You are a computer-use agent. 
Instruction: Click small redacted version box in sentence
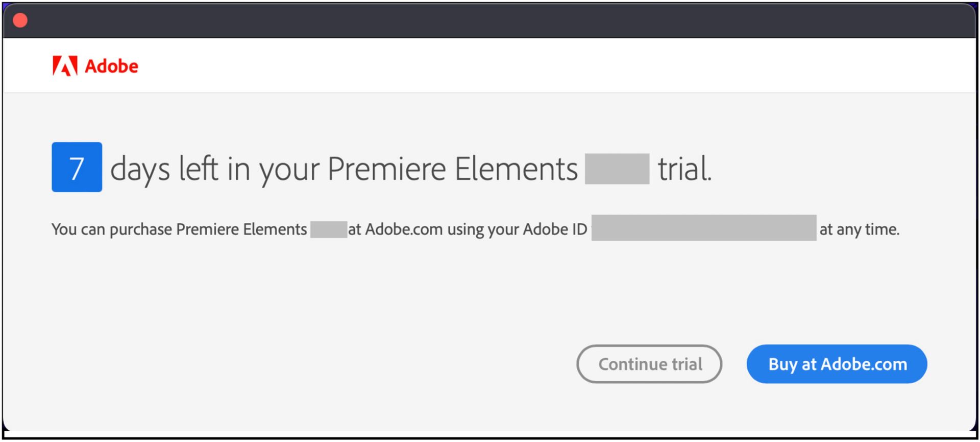click(x=328, y=229)
